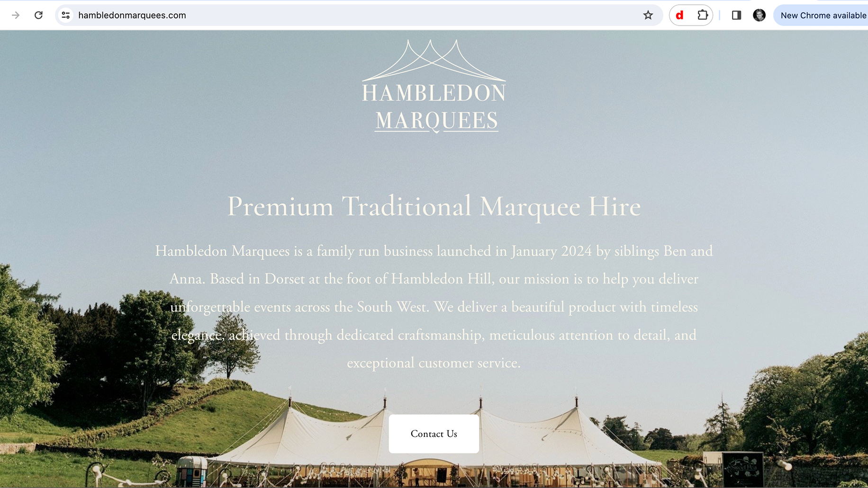
Task: Click the words exceptional customer service
Action: (434, 363)
